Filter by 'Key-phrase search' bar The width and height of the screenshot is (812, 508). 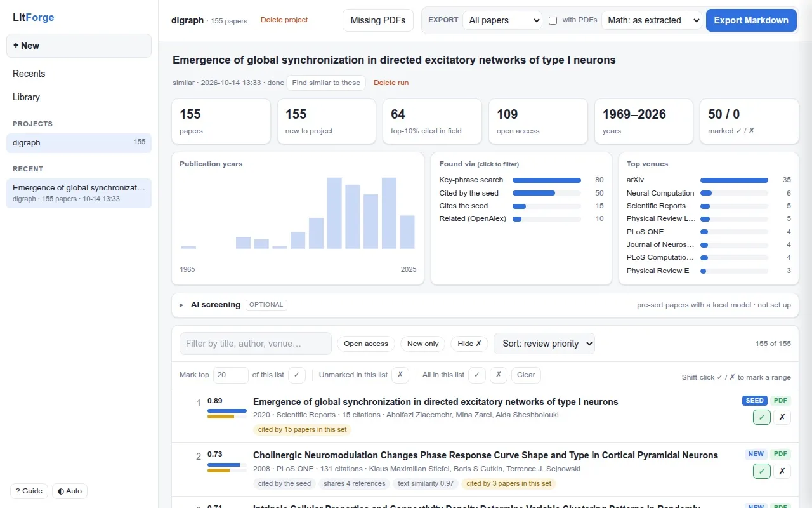coord(521,180)
